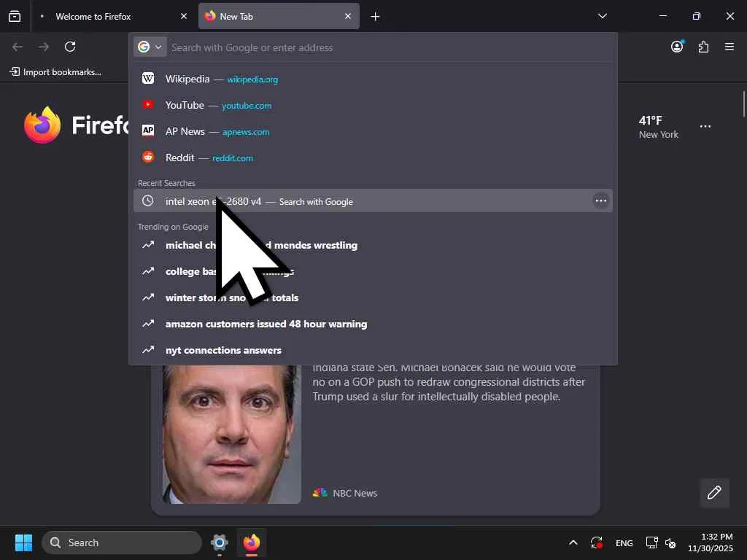This screenshot has width=747, height=560.
Task: Click the Reddit favicon
Action: [148, 157]
